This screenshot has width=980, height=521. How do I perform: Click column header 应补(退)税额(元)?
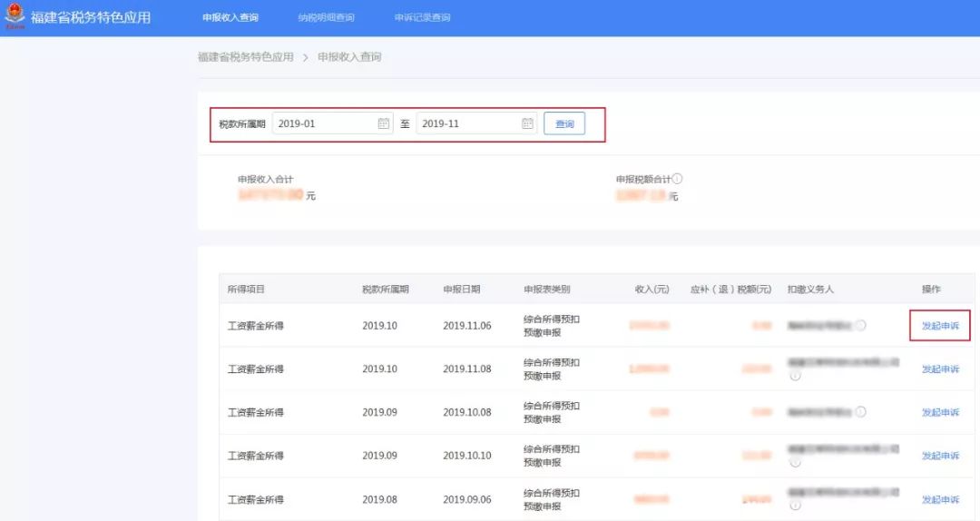[x=730, y=289]
